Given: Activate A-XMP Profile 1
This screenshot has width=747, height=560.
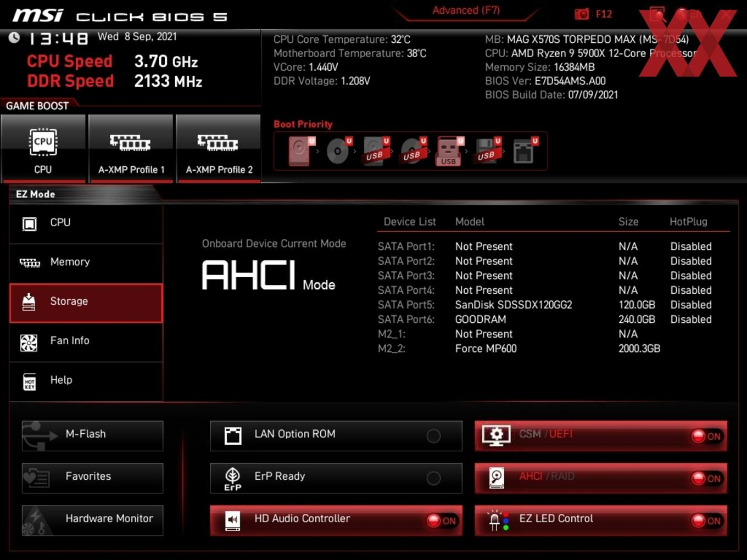Looking at the screenshot, I should 131,148.
